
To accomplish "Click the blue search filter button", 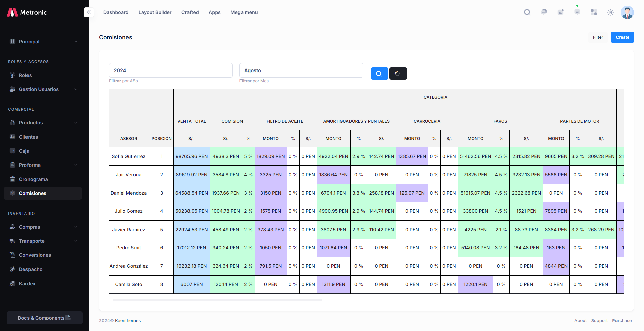I will (379, 74).
